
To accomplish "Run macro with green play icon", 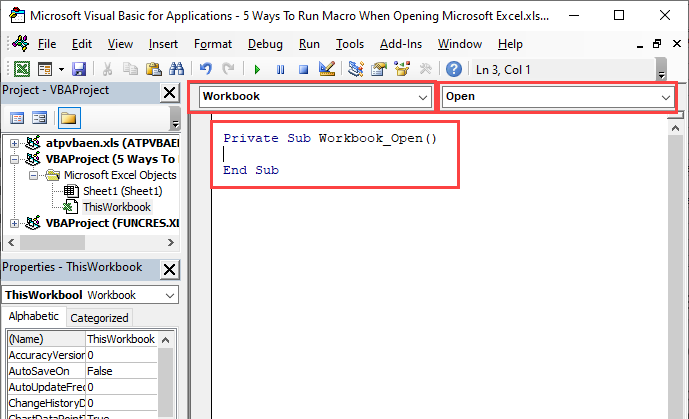I will (x=257, y=69).
